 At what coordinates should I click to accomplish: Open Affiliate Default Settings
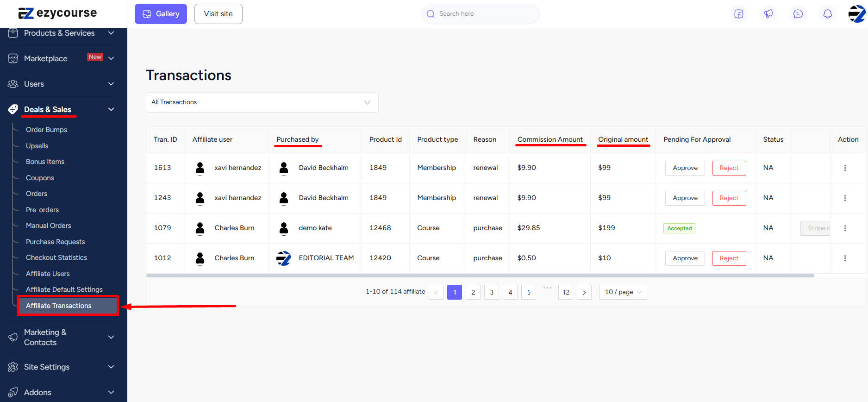[64, 289]
